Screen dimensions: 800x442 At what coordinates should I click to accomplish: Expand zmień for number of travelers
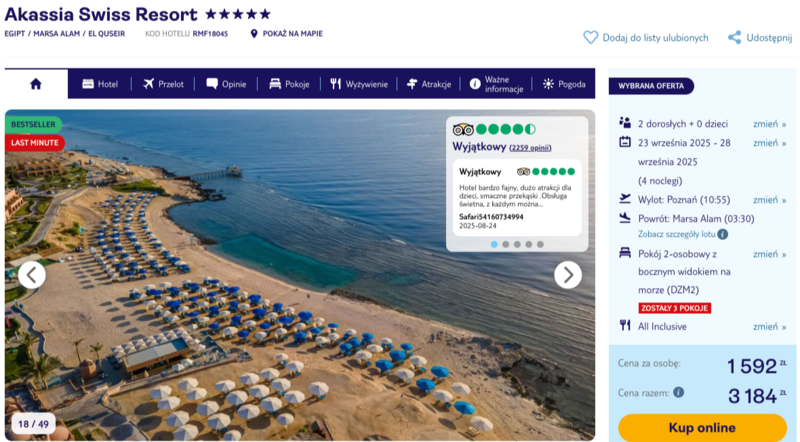767,124
